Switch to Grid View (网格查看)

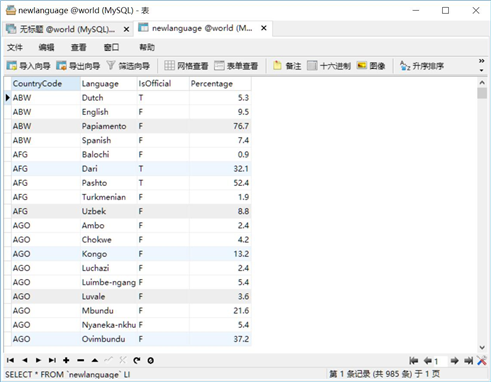point(186,66)
